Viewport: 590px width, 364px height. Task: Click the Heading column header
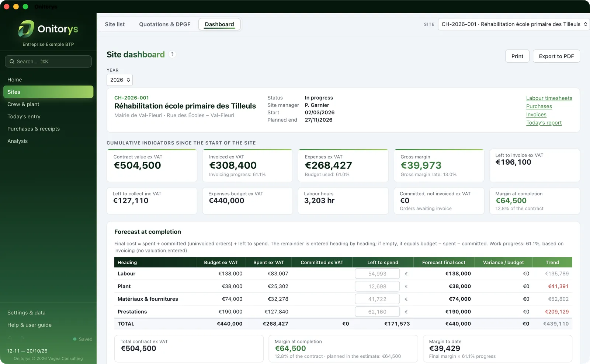[155, 262]
